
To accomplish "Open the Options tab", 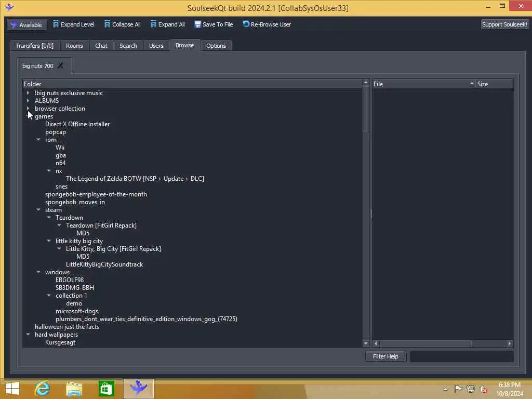I will tap(216, 46).
